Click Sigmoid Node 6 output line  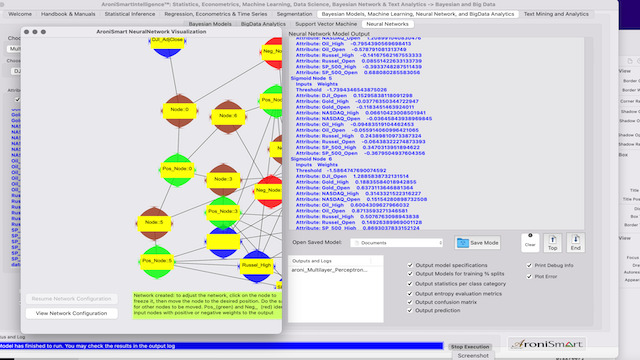311,159
